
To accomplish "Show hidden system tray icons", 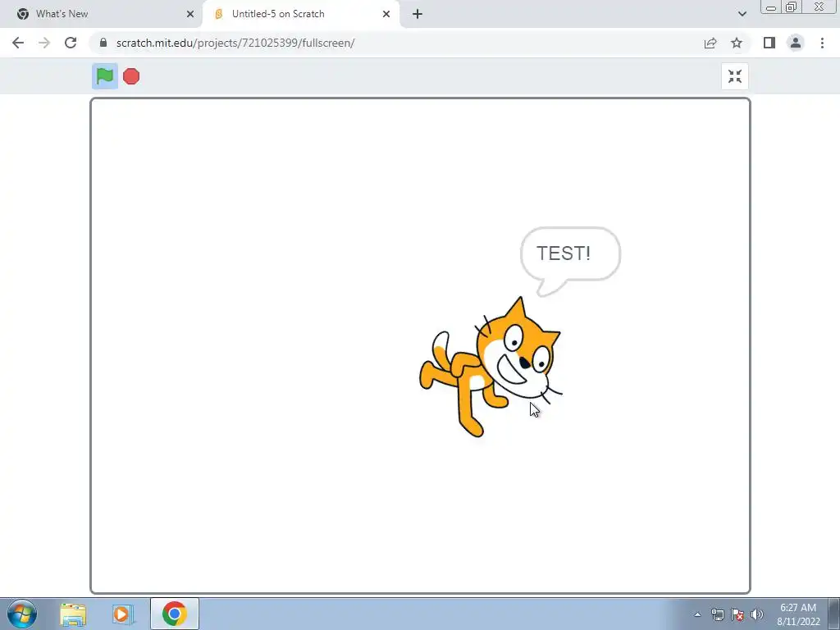I will (x=697, y=614).
